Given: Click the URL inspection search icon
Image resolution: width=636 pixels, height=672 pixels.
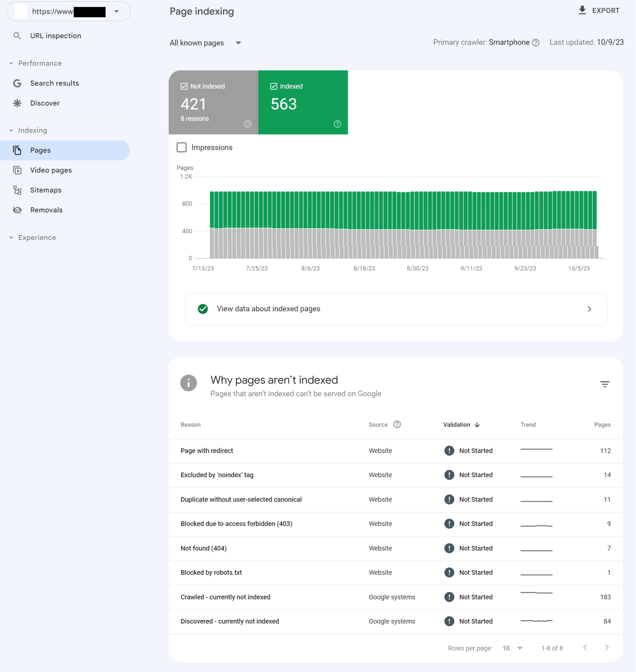Looking at the screenshot, I should [17, 36].
